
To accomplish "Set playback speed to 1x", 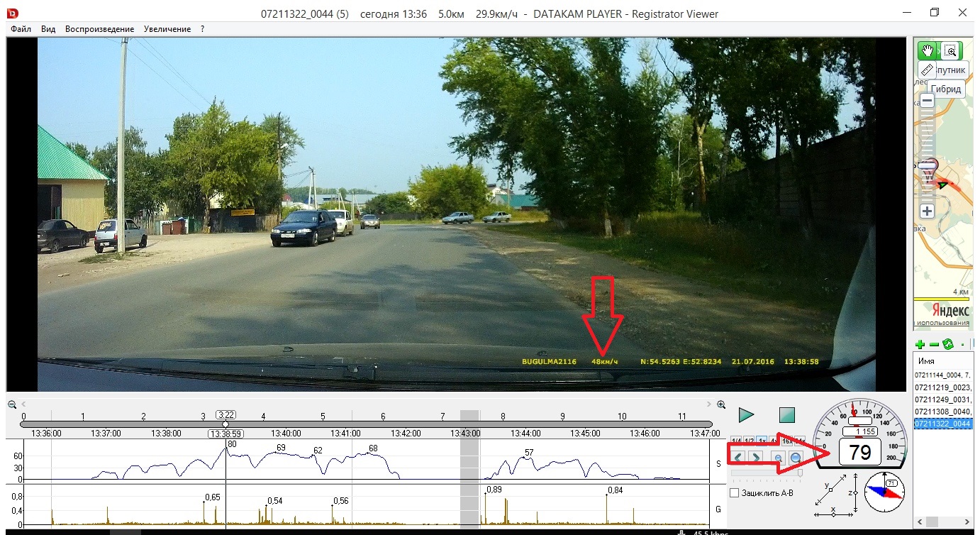I will pos(761,441).
